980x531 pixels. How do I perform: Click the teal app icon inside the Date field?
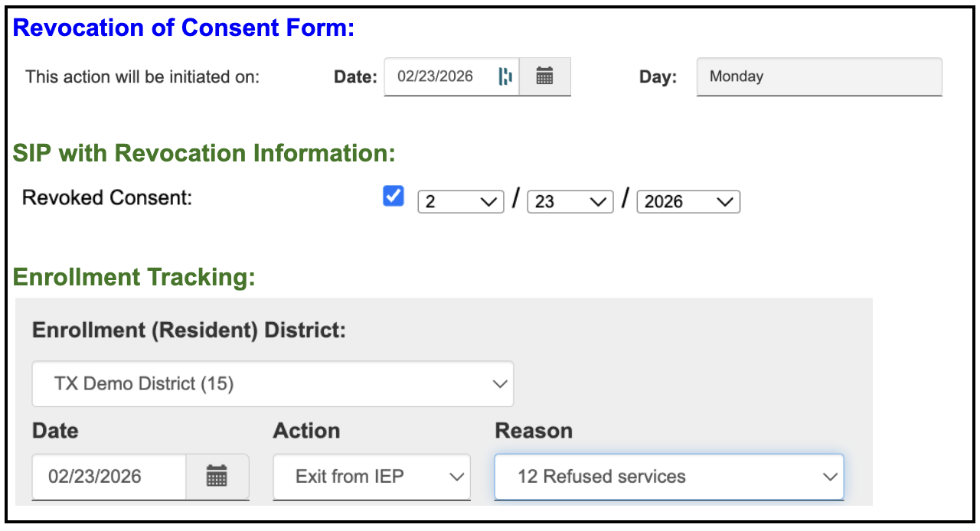pyautogui.click(x=505, y=76)
